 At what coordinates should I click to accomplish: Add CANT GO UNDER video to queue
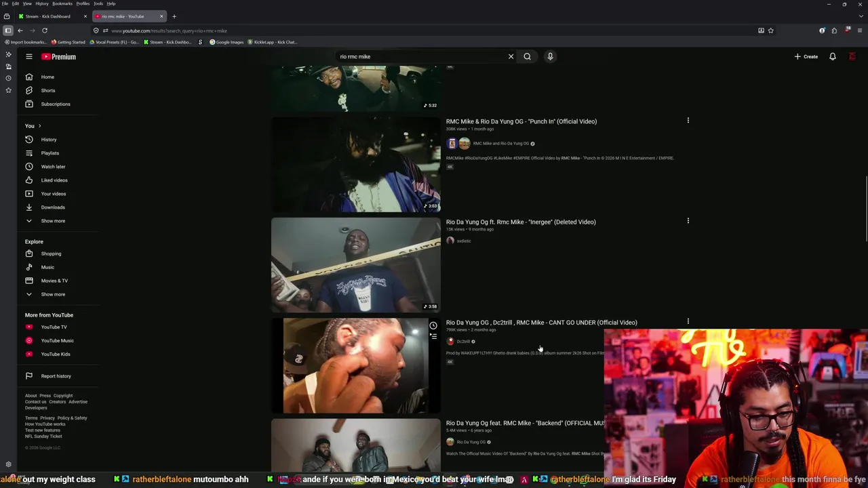click(x=433, y=335)
